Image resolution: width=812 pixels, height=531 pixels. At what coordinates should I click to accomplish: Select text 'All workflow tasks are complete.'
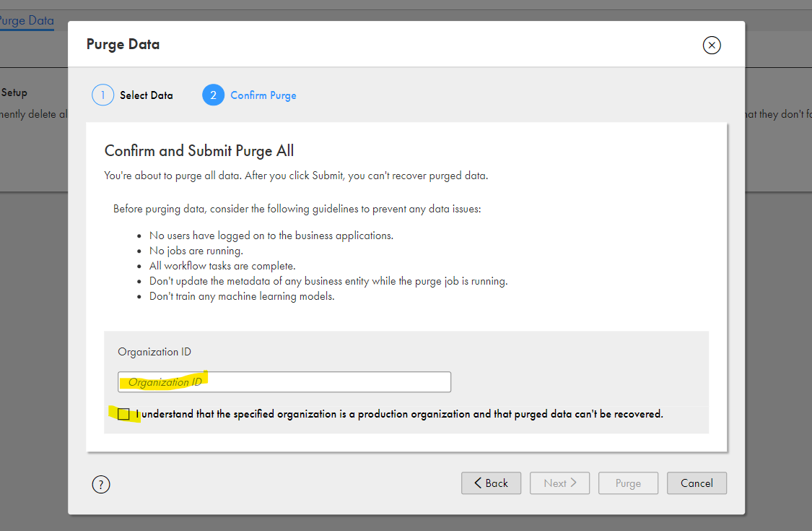coord(222,266)
